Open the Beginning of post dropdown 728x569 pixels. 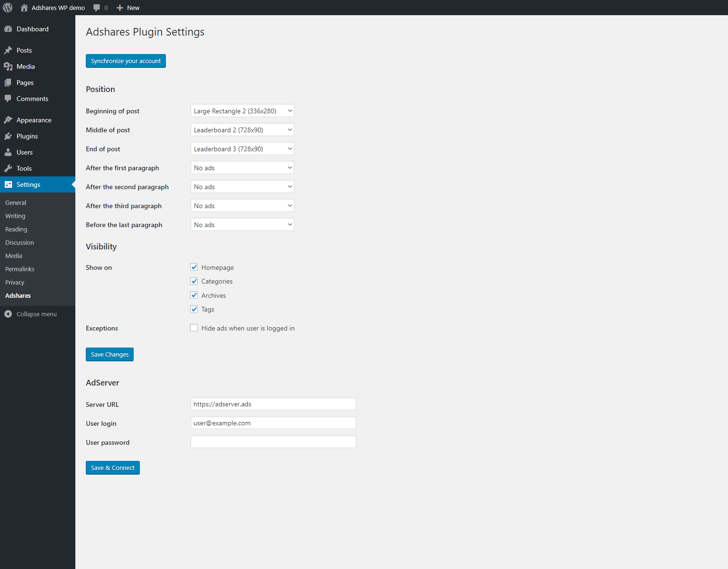coord(242,110)
